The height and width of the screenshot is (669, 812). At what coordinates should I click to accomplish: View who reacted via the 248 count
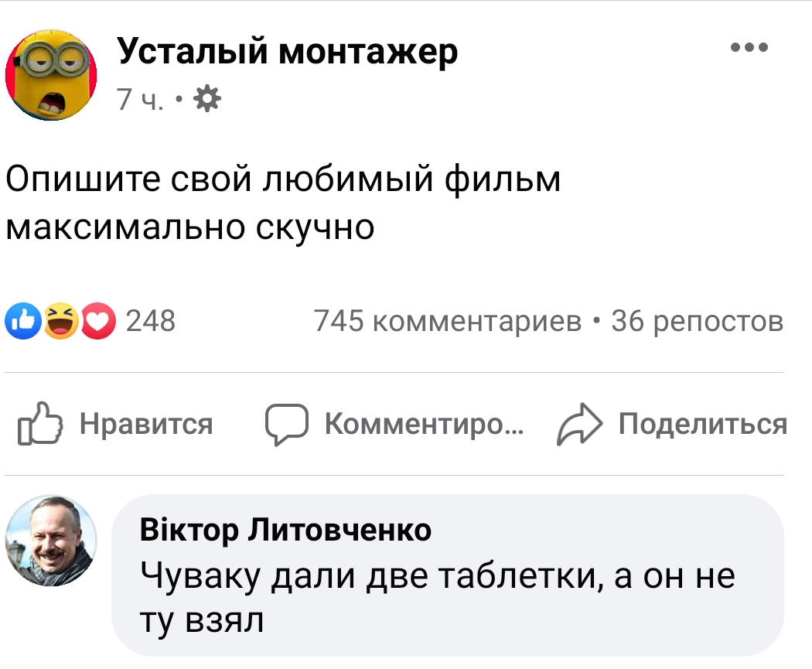tap(150, 321)
